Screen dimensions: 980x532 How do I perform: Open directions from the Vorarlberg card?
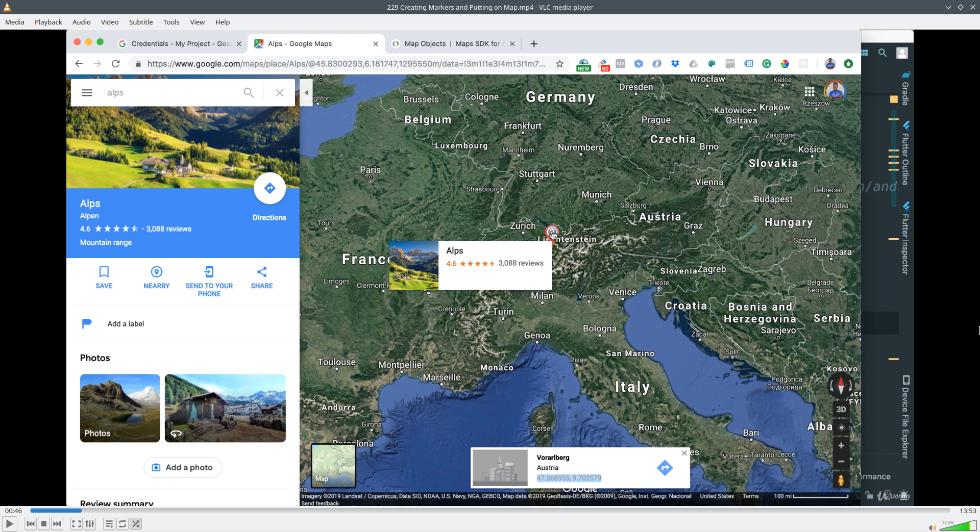tap(665, 468)
